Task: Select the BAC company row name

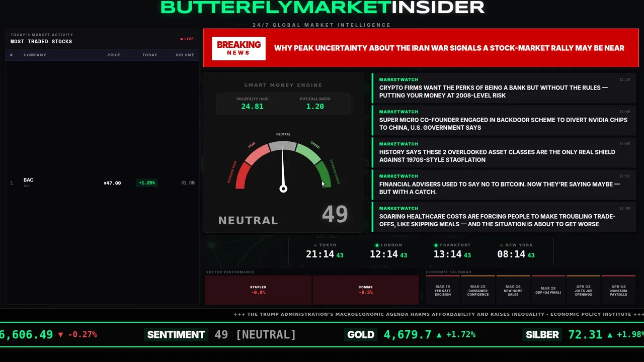Action: click(x=28, y=180)
